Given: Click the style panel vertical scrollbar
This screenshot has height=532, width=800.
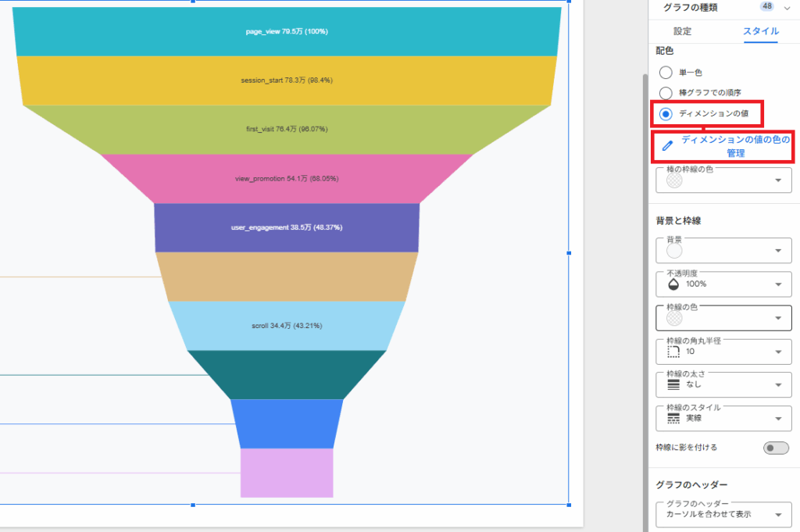Looking at the screenshot, I should pyautogui.click(x=645, y=303).
